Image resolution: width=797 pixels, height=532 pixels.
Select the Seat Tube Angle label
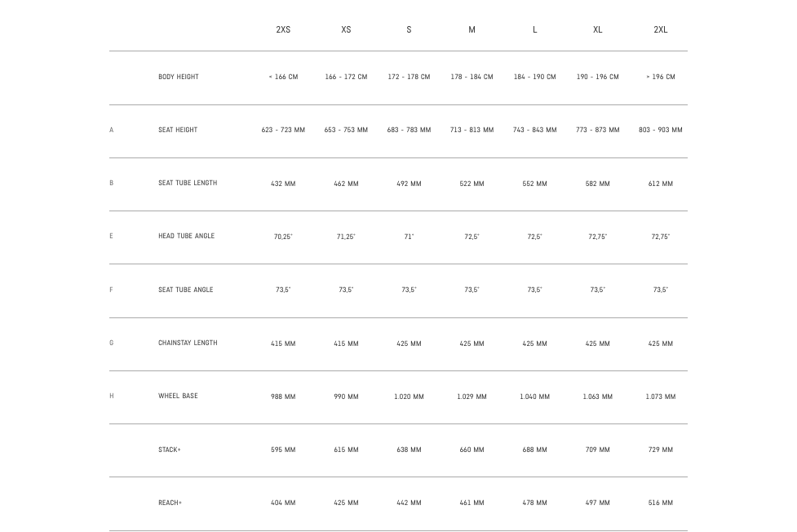pos(185,290)
